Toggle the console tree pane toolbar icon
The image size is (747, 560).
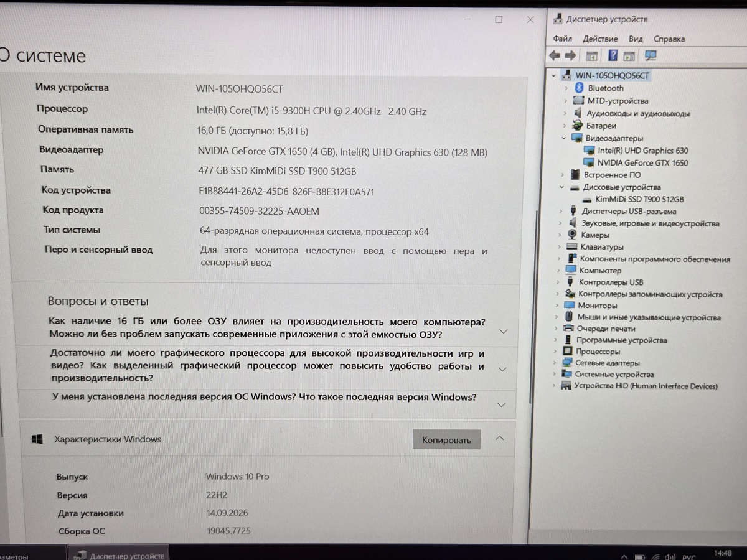pos(591,56)
